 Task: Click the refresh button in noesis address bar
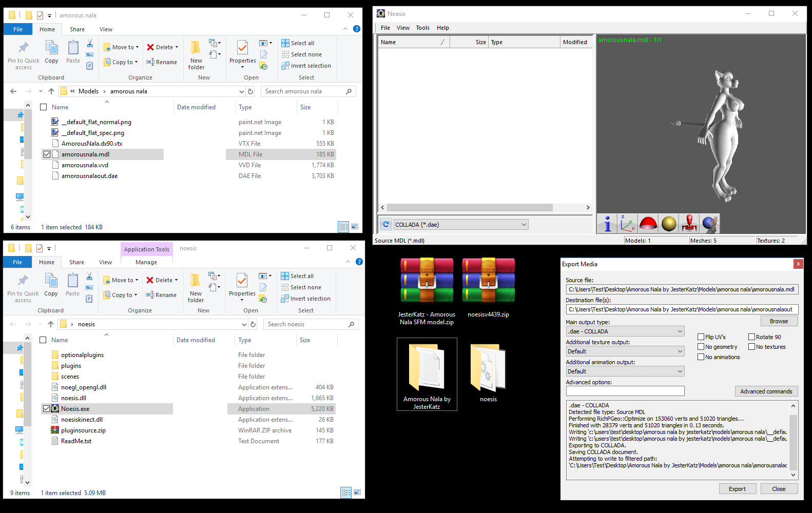coord(253,324)
